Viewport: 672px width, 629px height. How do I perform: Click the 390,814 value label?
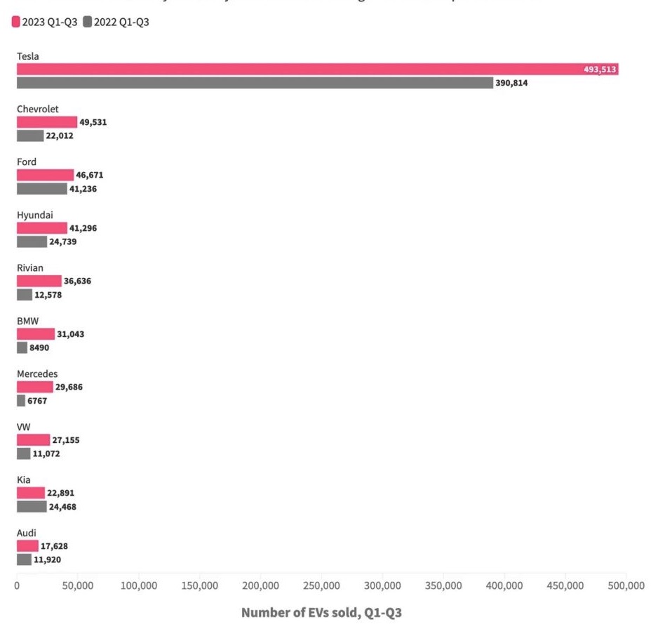(x=511, y=83)
